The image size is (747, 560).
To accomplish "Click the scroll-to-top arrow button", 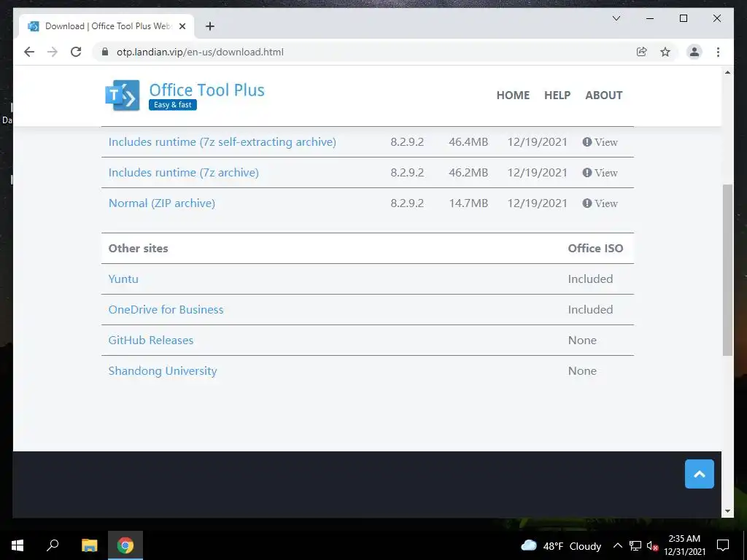I will coord(700,474).
